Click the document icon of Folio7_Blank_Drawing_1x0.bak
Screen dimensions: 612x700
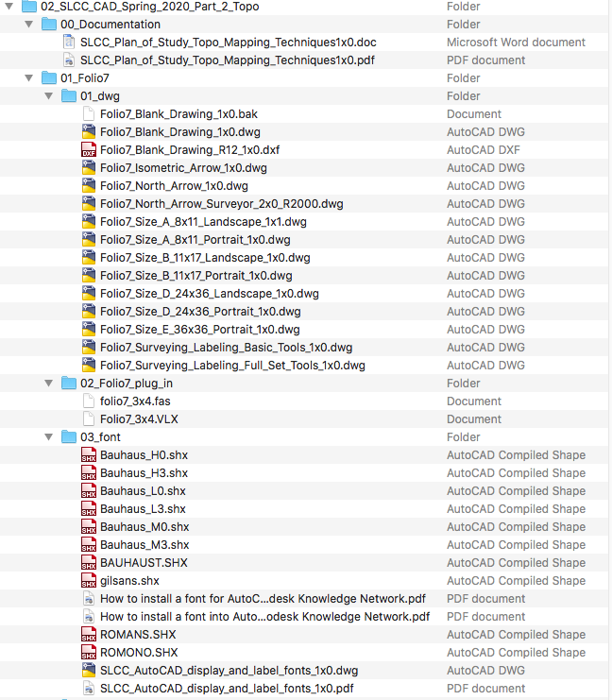pos(89,114)
